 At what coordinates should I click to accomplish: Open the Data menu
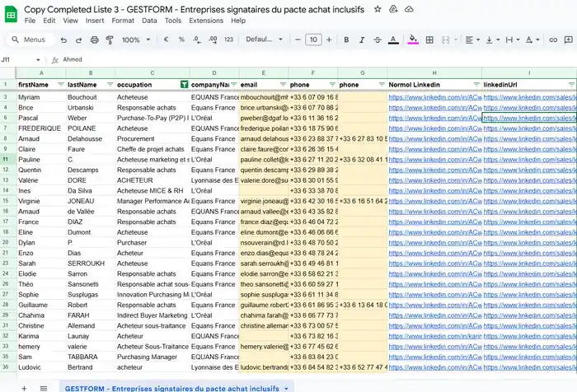[x=149, y=21]
